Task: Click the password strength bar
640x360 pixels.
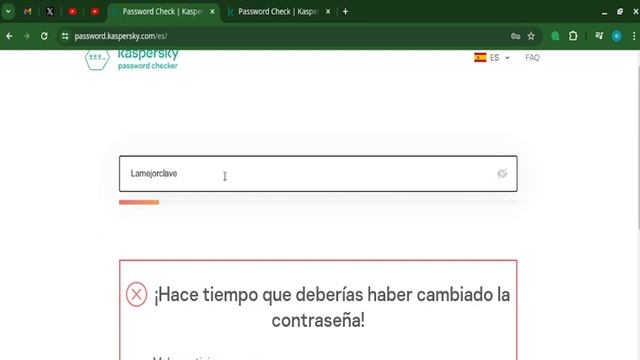Action: tap(318, 202)
